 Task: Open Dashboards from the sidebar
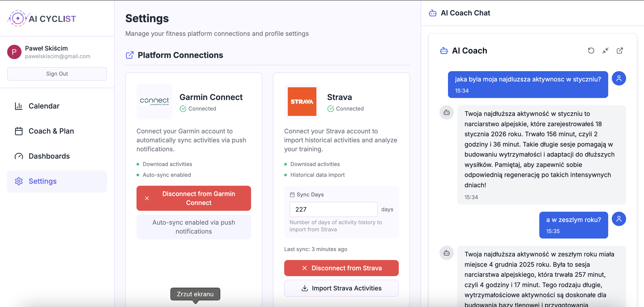click(49, 156)
